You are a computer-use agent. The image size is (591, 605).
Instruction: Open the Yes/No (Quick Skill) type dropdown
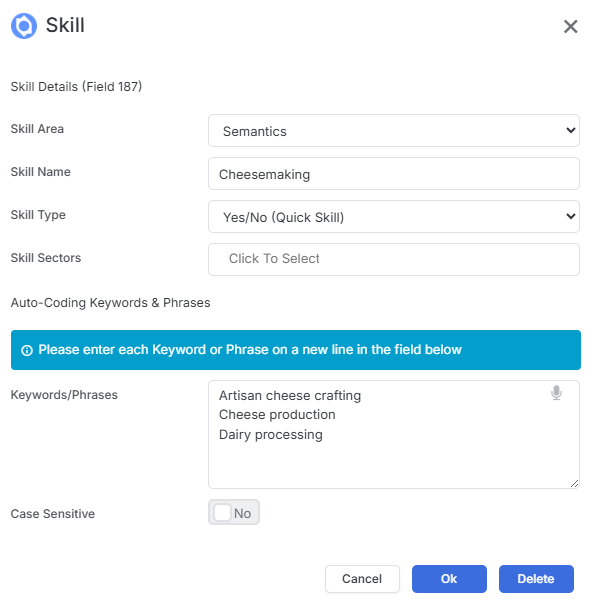tap(393, 216)
